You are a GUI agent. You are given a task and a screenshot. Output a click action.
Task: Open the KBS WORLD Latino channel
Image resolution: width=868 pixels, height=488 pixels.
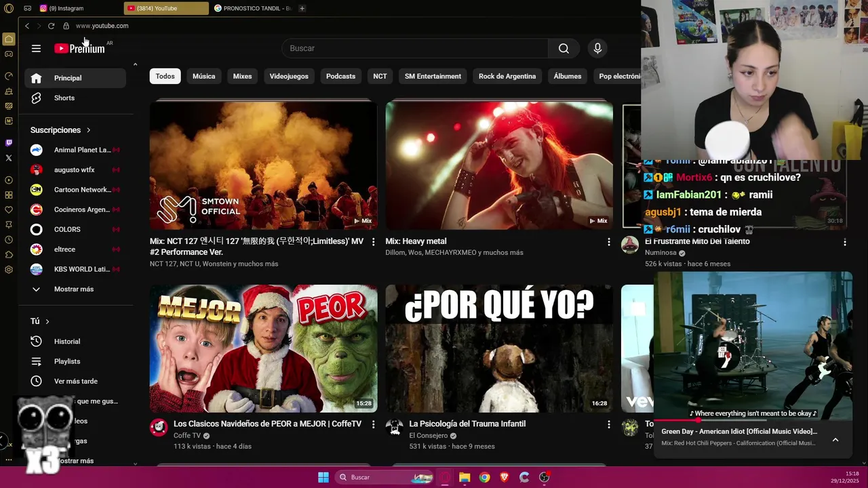point(75,269)
